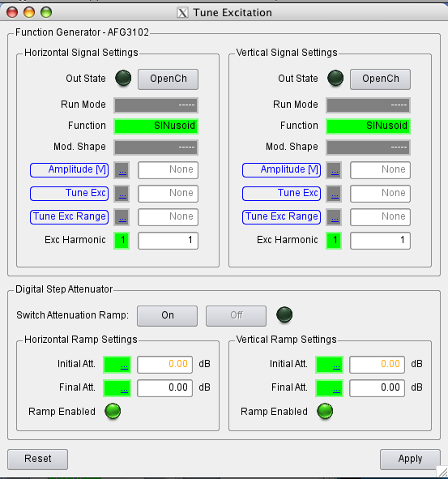This screenshot has height=479, width=448.
Task: Click the Vertical Final Att. dB input field
Action: coord(378,388)
